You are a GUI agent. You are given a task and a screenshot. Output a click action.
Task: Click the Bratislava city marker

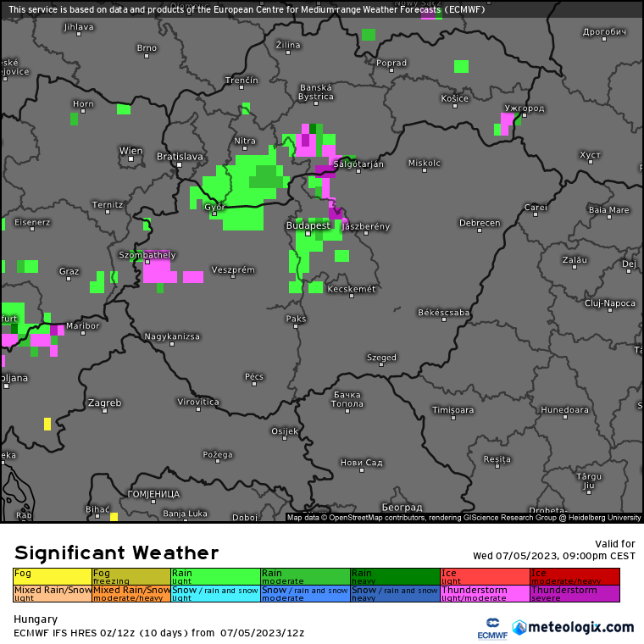point(180,164)
